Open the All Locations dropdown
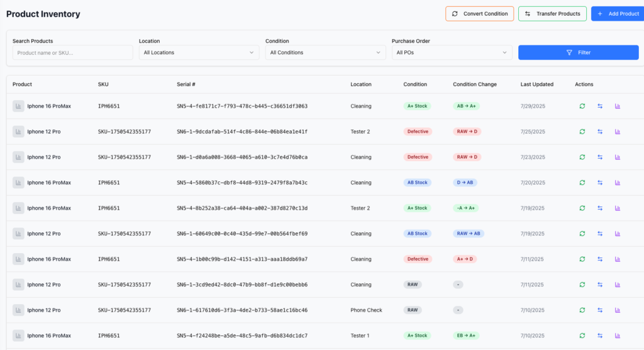644x350 pixels. [199, 53]
